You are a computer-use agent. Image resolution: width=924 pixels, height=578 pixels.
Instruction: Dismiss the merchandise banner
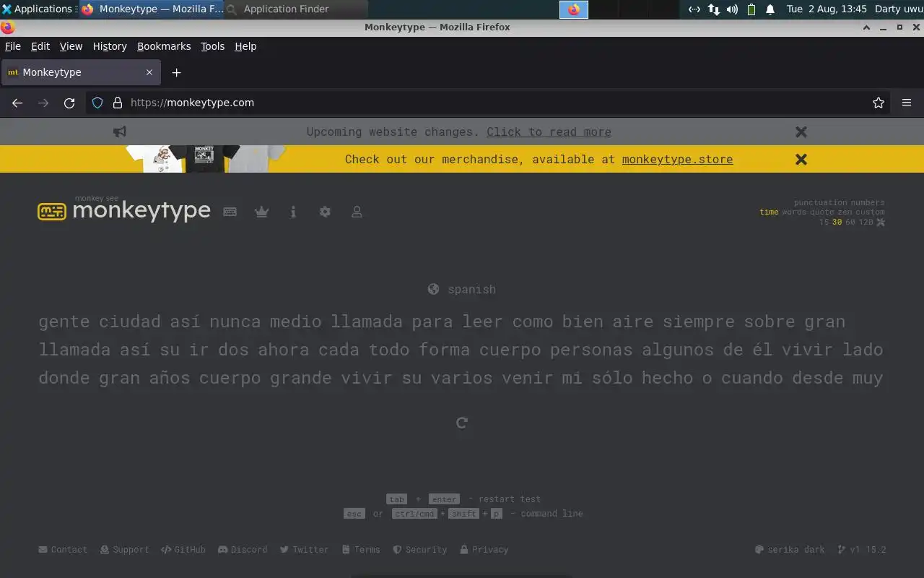pyautogui.click(x=801, y=159)
